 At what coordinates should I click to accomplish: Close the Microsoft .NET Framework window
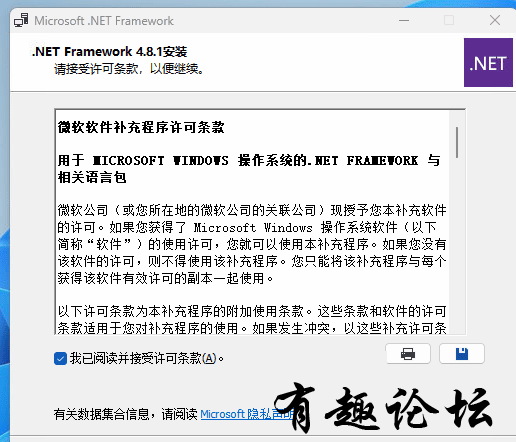pos(495,20)
